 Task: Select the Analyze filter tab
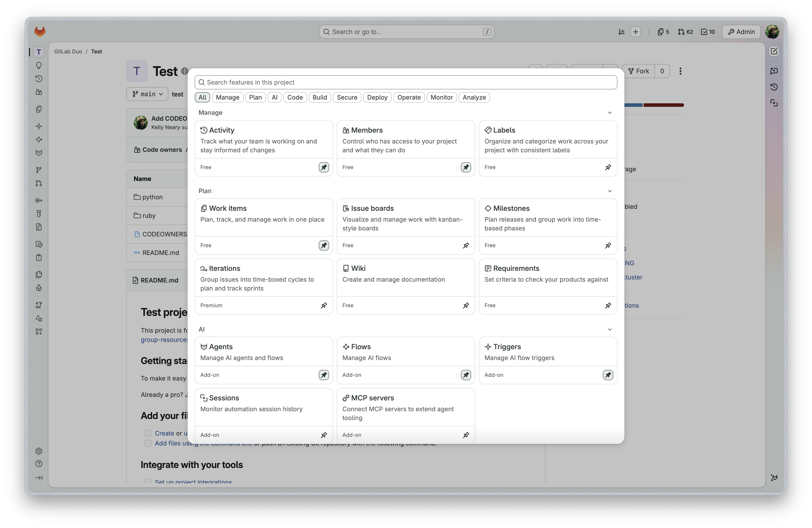[474, 97]
